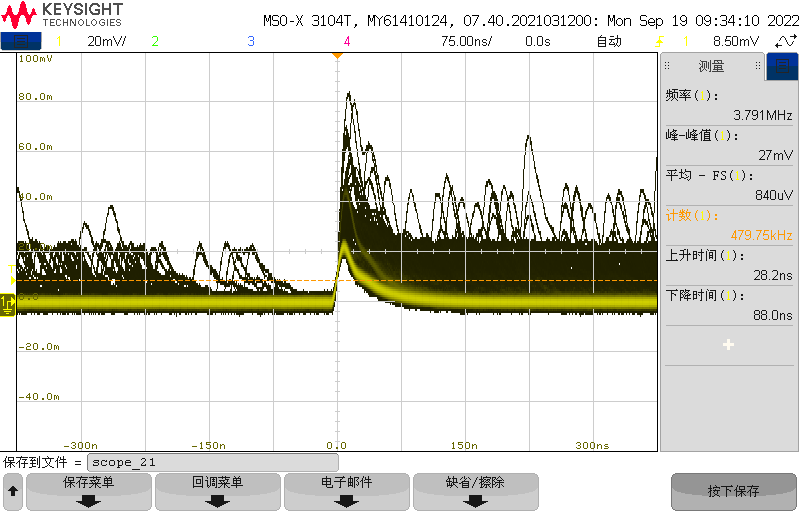Open the 电子邮件 softkey menu

click(x=347, y=491)
